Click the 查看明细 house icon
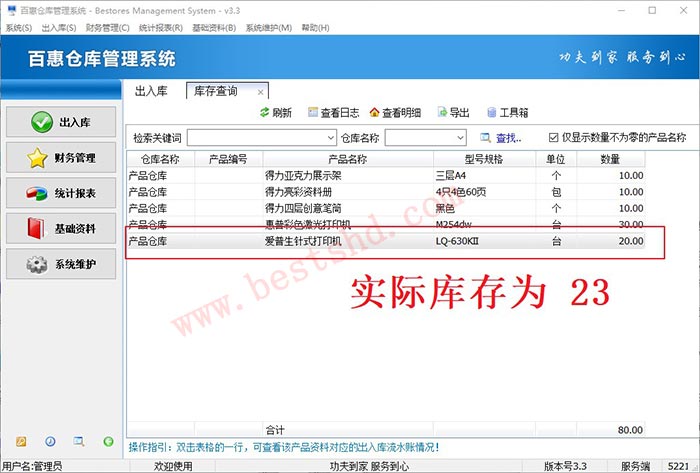 point(375,112)
